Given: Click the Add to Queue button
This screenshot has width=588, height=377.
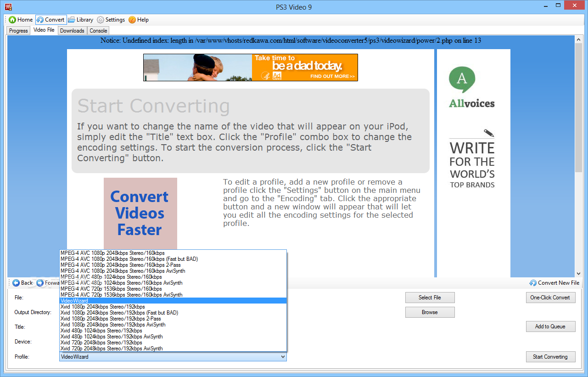Looking at the screenshot, I should coord(550,326).
